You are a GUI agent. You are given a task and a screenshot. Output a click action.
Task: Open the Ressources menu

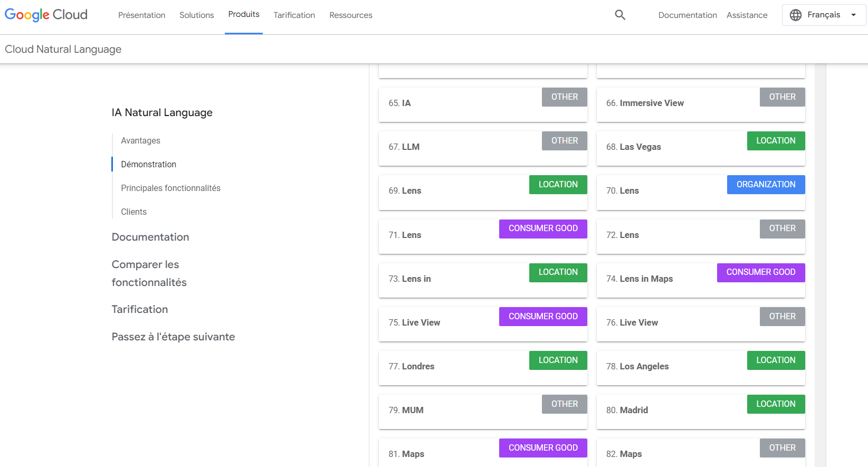coord(351,15)
